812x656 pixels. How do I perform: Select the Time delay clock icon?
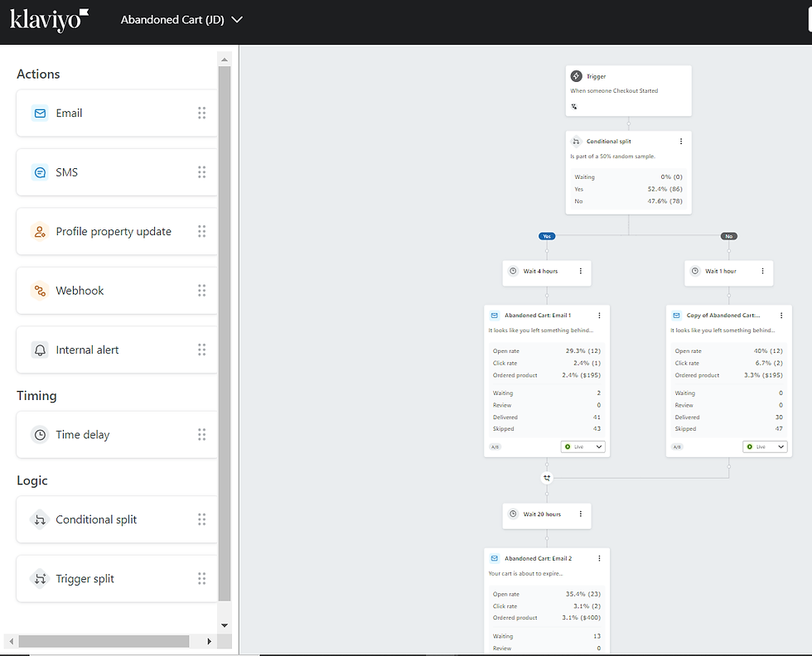[x=40, y=435]
